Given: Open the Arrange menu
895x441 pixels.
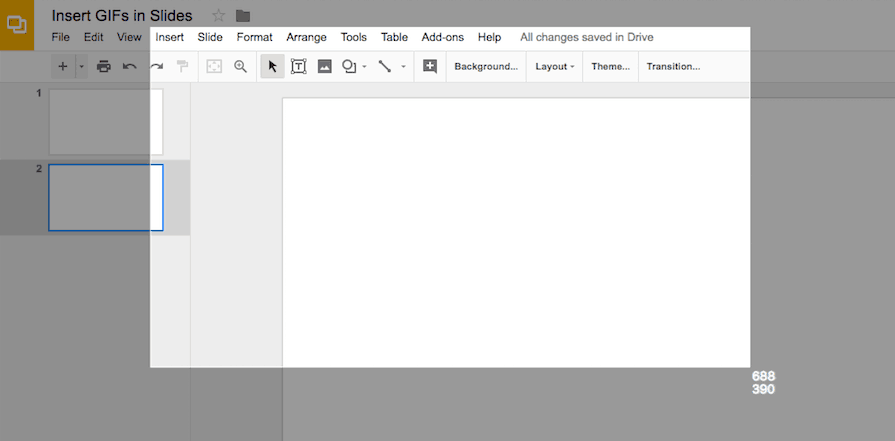Looking at the screenshot, I should point(307,38).
